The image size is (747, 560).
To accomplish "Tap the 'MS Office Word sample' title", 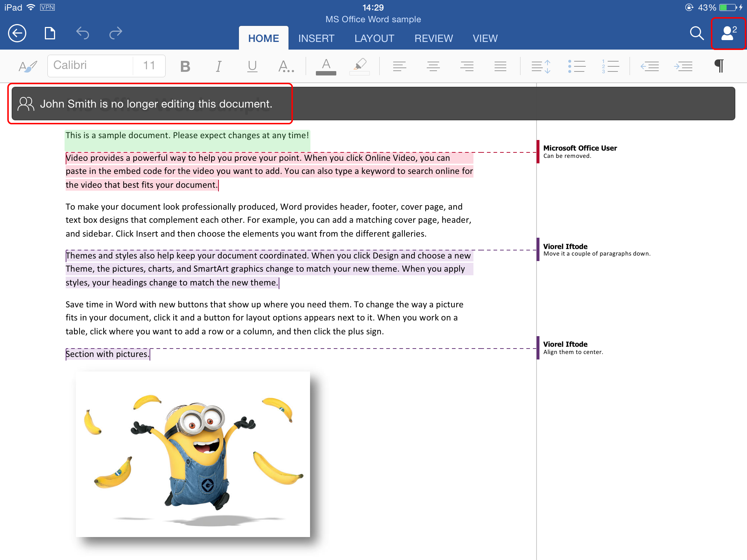I will coord(373,19).
